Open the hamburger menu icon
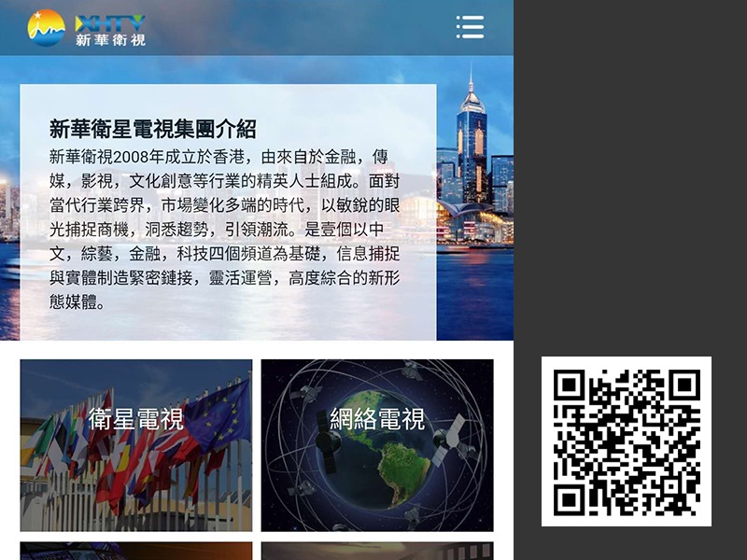The image size is (747, 560). coord(470,27)
